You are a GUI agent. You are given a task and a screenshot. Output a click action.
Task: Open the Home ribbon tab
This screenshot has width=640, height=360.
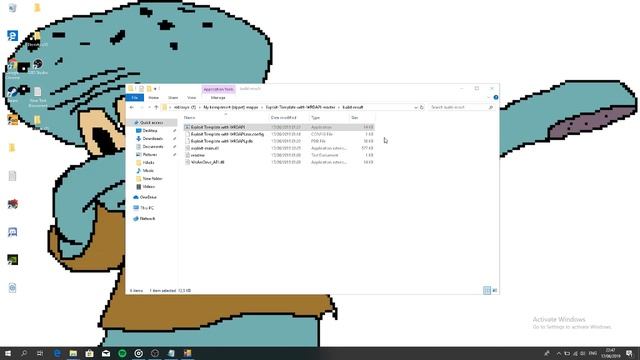click(x=153, y=98)
